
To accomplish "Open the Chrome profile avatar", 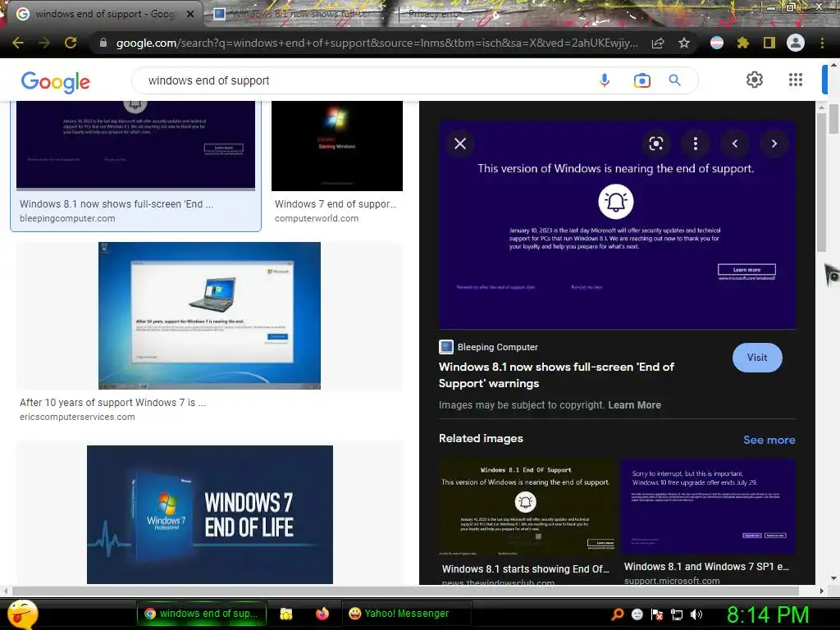I will pos(796,43).
